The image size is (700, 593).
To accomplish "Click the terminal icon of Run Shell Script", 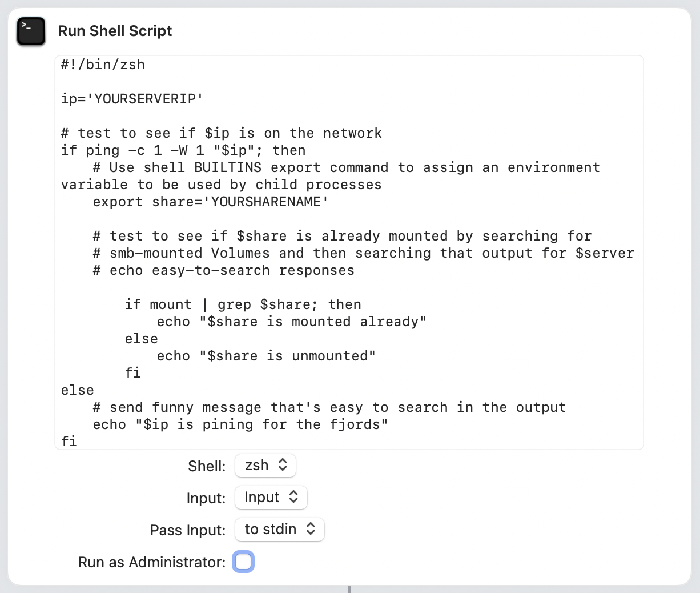I will click(x=31, y=31).
